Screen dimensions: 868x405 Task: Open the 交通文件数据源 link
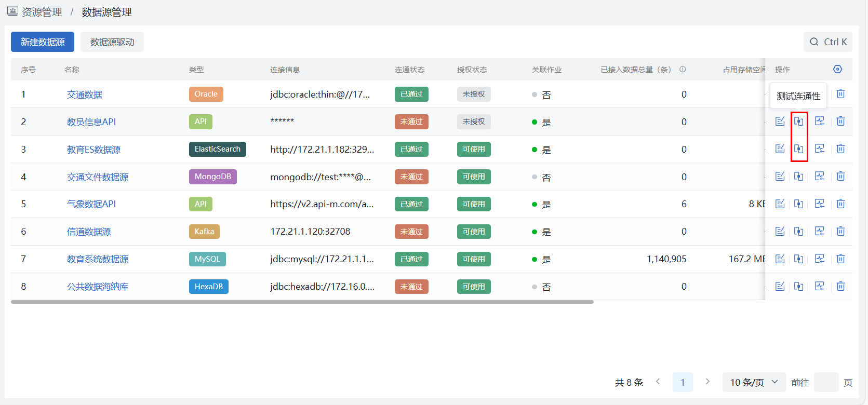[98, 177]
